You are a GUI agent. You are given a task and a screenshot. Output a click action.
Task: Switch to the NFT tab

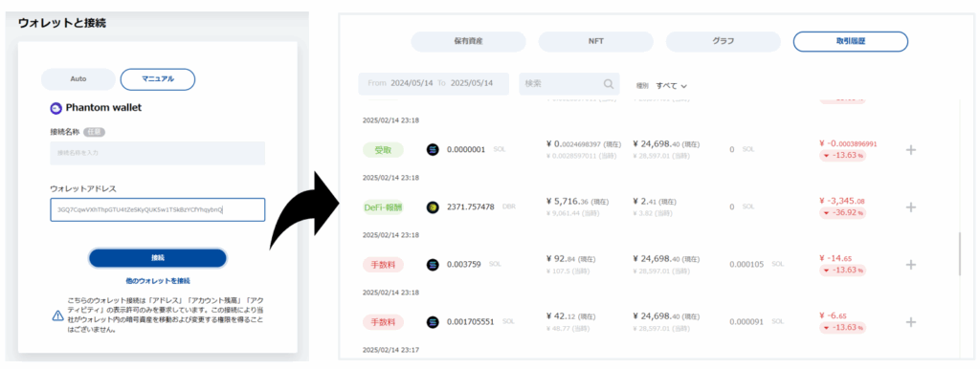(x=595, y=42)
